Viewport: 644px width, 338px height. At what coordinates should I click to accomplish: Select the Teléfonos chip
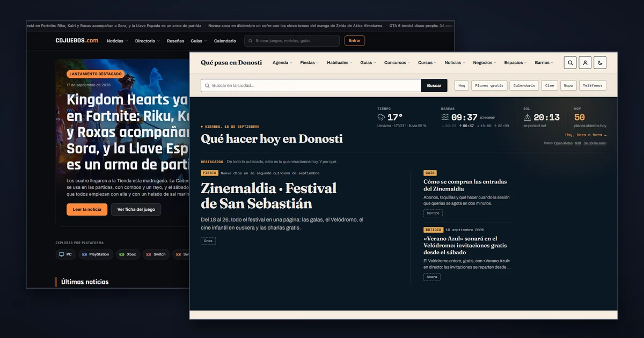coord(592,85)
